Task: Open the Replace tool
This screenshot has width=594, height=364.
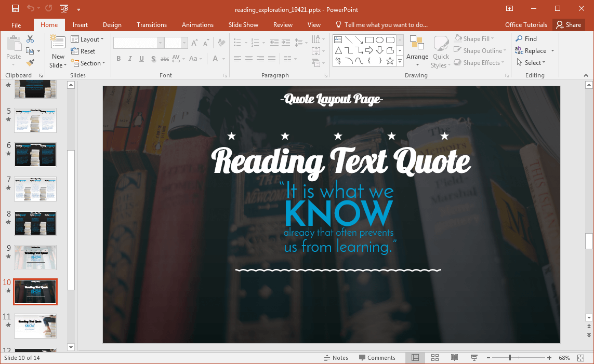Action: [x=535, y=50]
